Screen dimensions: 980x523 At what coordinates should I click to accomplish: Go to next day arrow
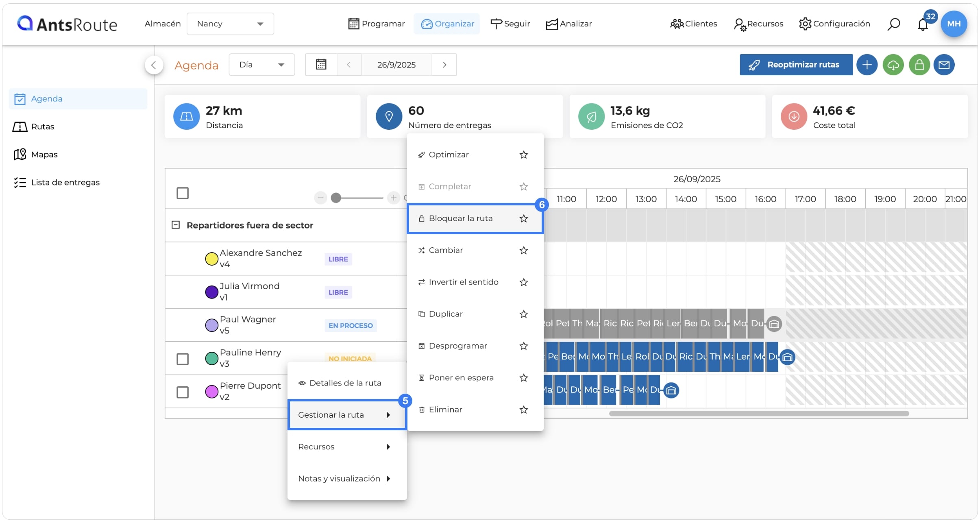(x=444, y=65)
